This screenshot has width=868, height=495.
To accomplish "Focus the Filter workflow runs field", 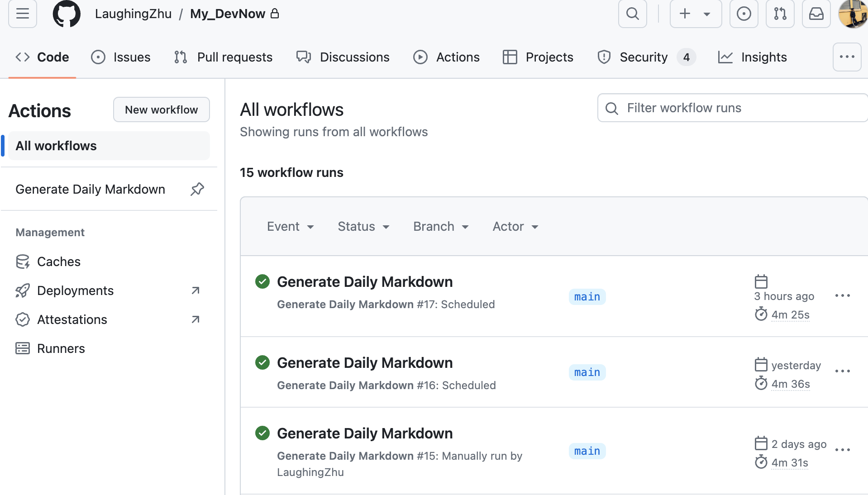I will pyautogui.click(x=733, y=108).
